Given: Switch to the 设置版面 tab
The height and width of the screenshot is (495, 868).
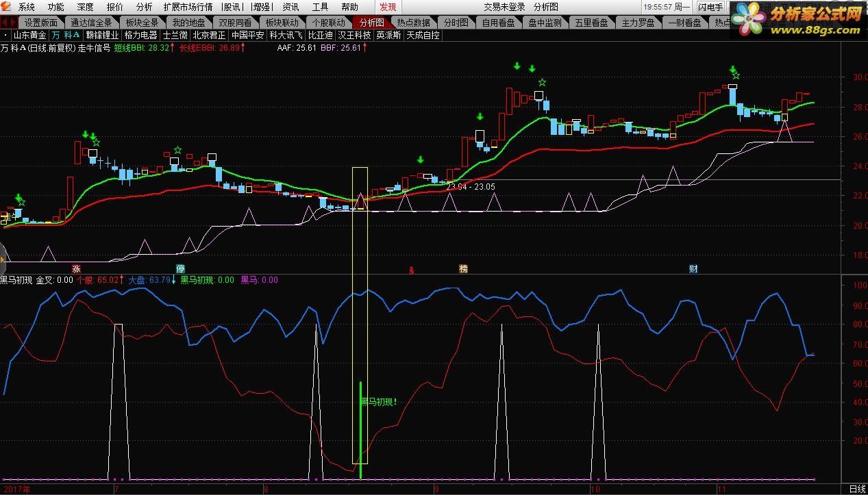Looking at the screenshot, I should [41, 23].
